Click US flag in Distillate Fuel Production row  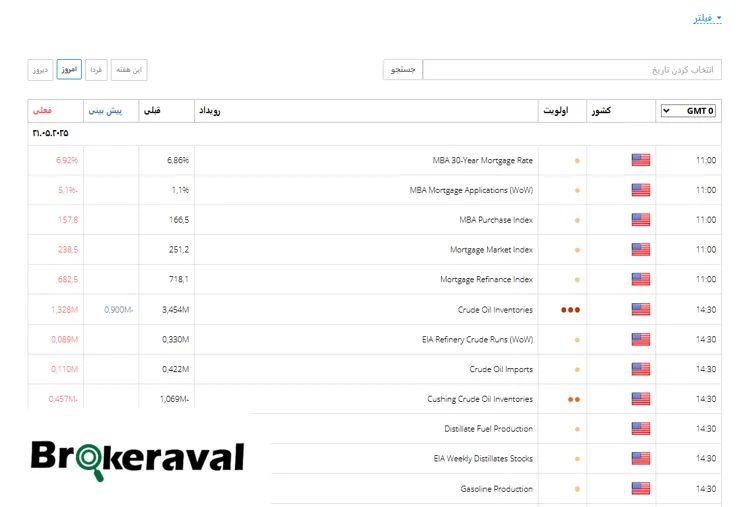click(x=641, y=429)
